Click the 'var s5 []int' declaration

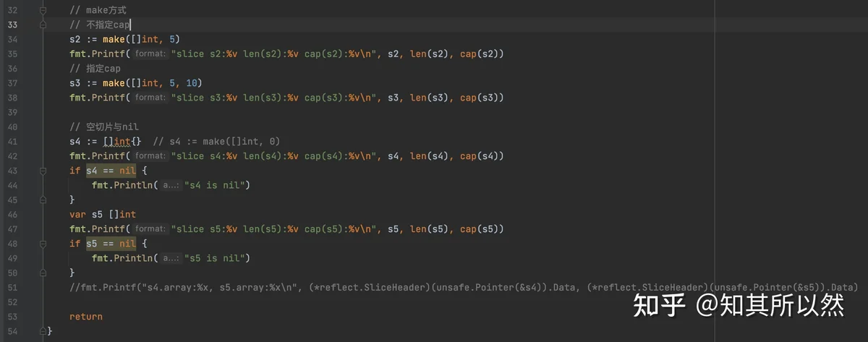coord(103,215)
